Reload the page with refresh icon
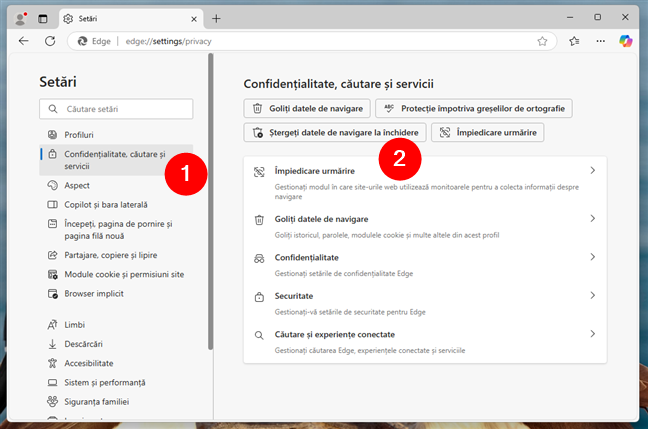The image size is (648, 429). pyautogui.click(x=50, y=41)
